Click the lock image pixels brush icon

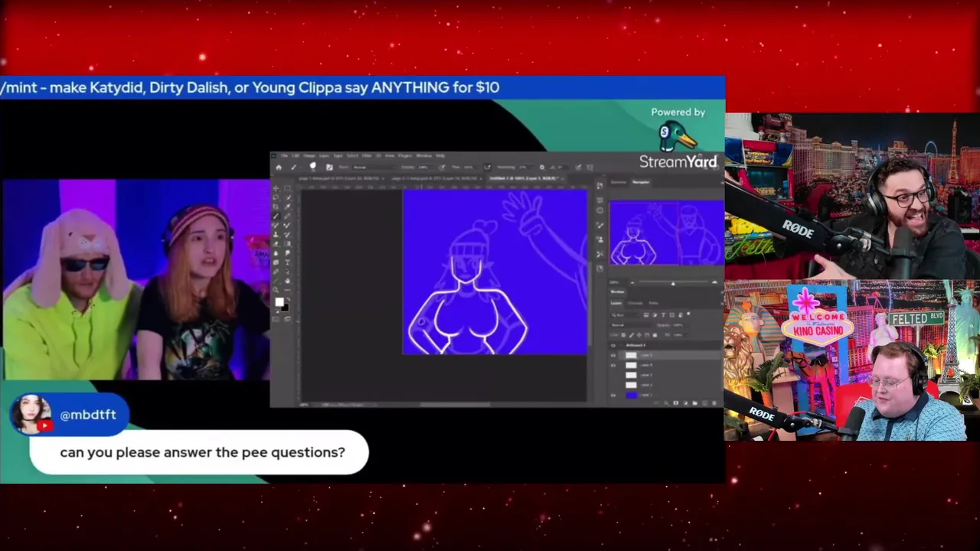pos(631,335)
